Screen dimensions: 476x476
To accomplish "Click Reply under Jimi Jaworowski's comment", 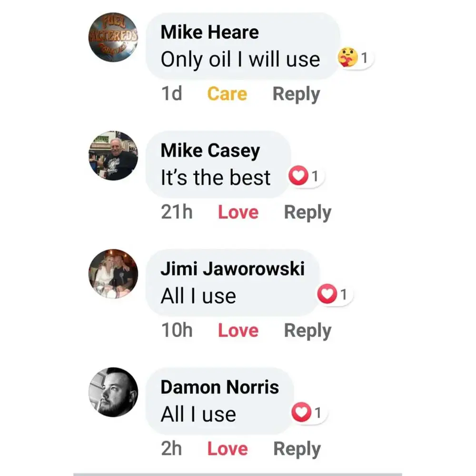I will (x=307, y=330).
